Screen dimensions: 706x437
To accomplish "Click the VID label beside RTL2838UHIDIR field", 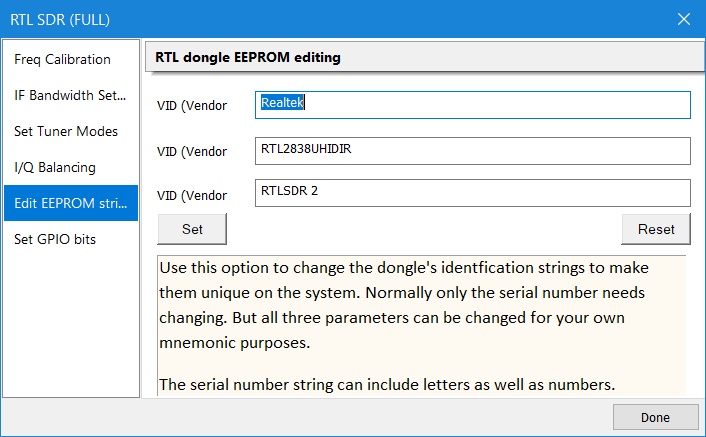I will pos(192,151).
